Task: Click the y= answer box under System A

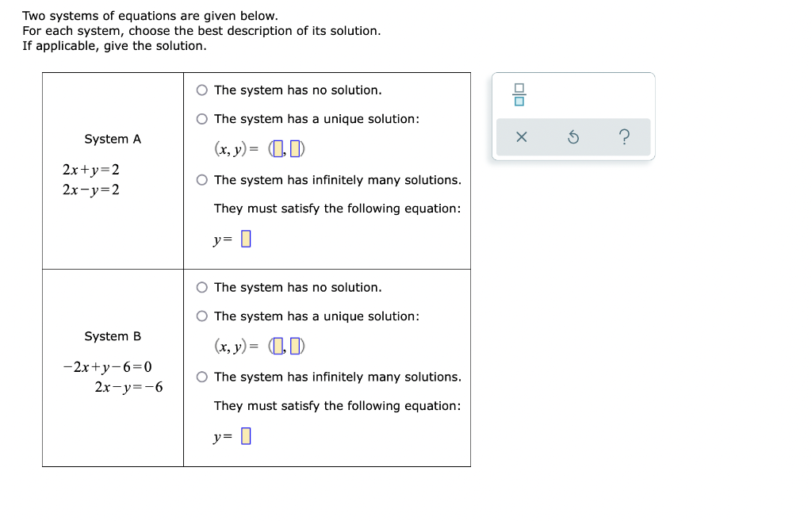Action: click(245, 238)
